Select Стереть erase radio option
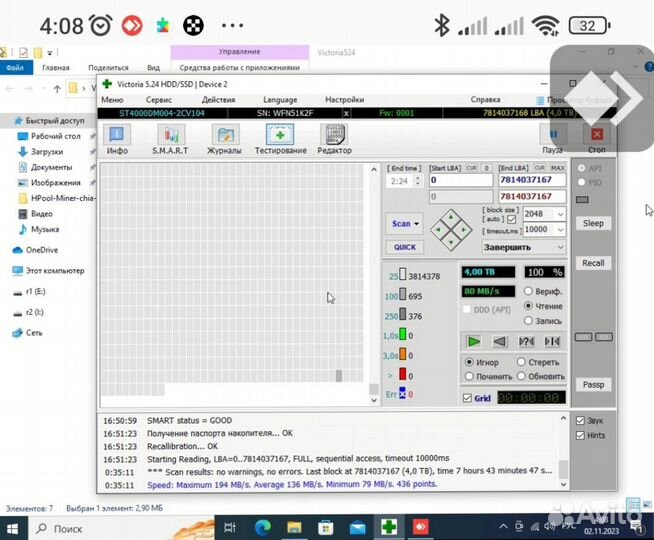 coord(521,362)
